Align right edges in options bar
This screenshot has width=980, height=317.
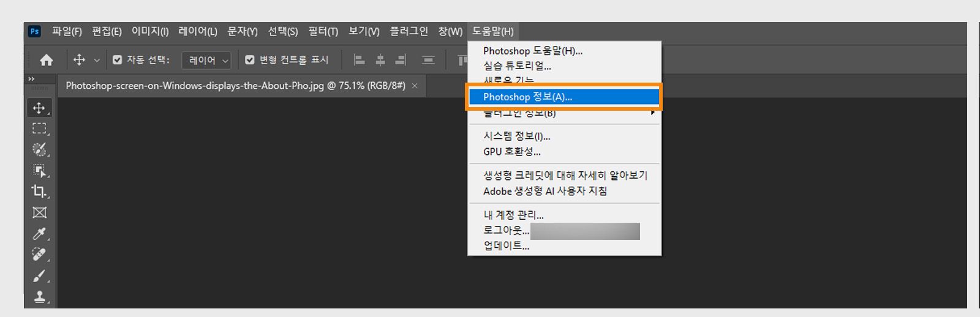click(401, 60)
